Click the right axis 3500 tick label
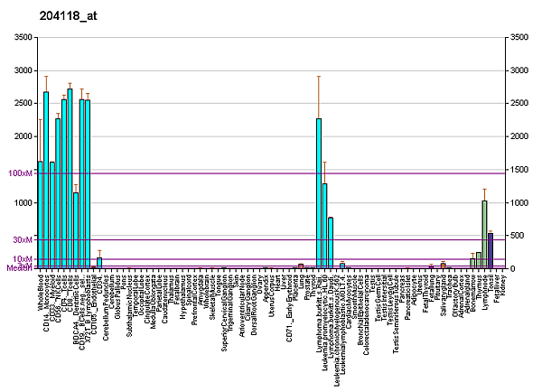The height and width of the screenshot is (392, 542). click(x=520, y=37)
